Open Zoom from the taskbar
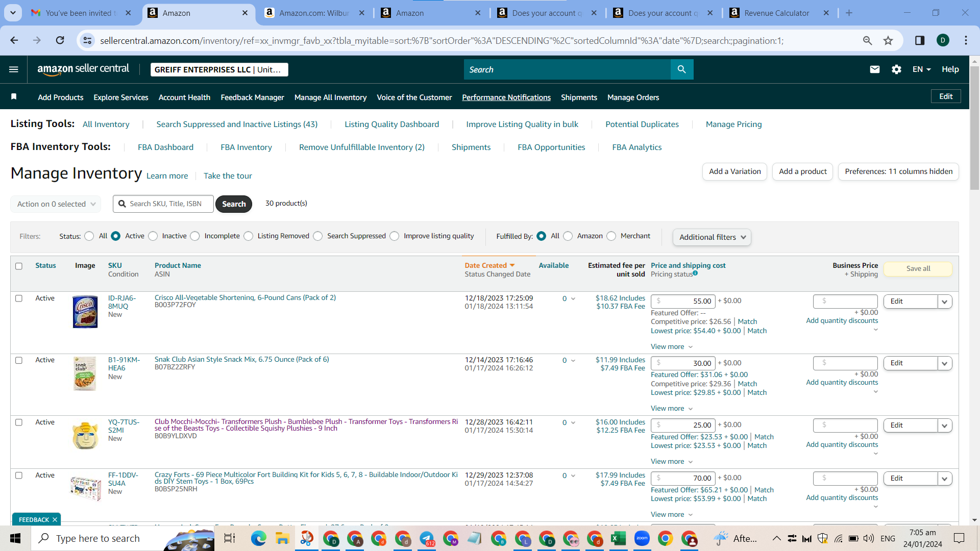Viewport: 980px width, 551px height. [x=642, y=538]
